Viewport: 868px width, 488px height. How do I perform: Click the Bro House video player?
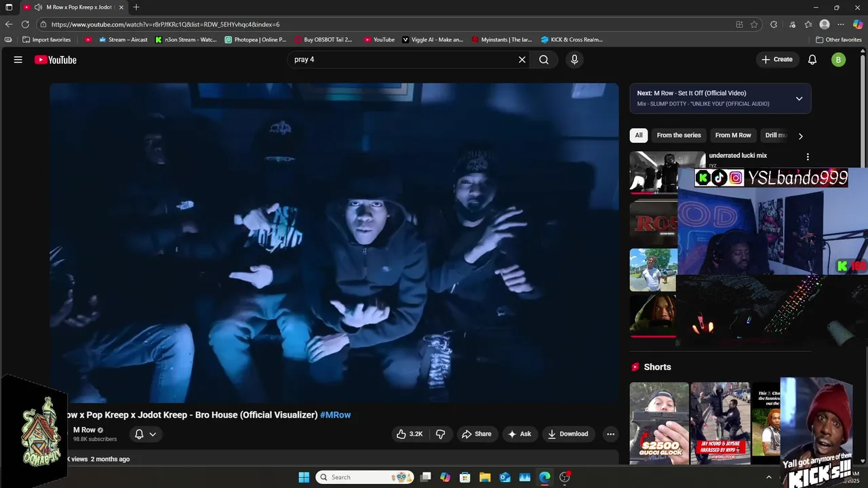coord(334,243)
